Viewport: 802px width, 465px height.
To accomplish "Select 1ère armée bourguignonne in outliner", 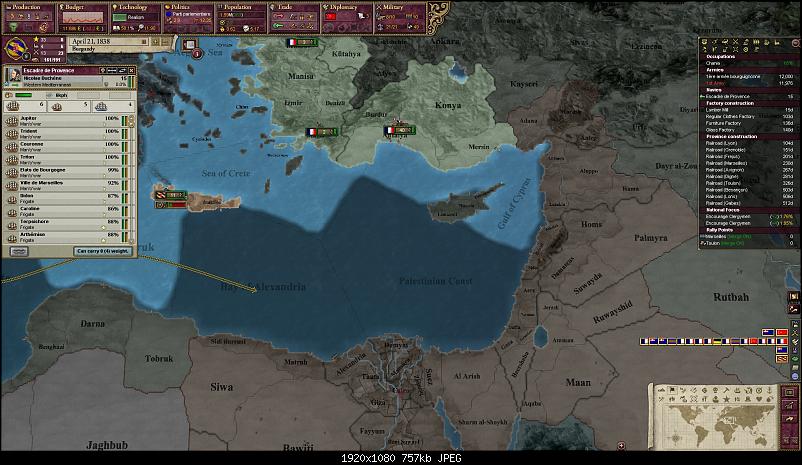I will [749, 76].
